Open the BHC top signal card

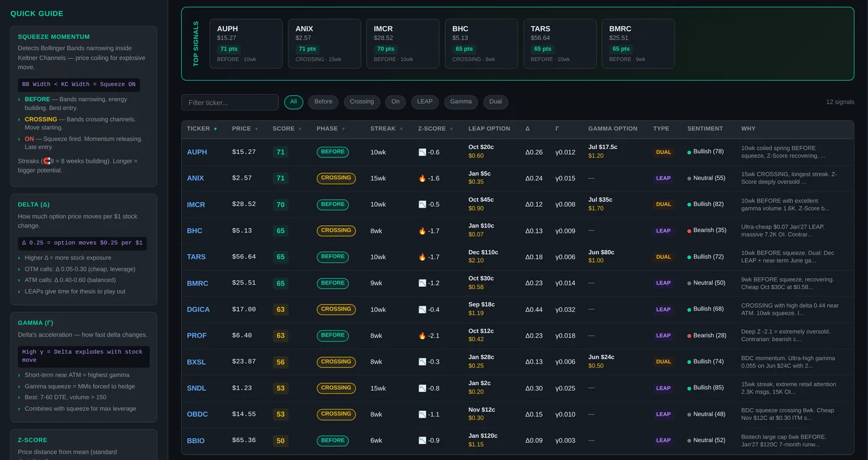481,43
